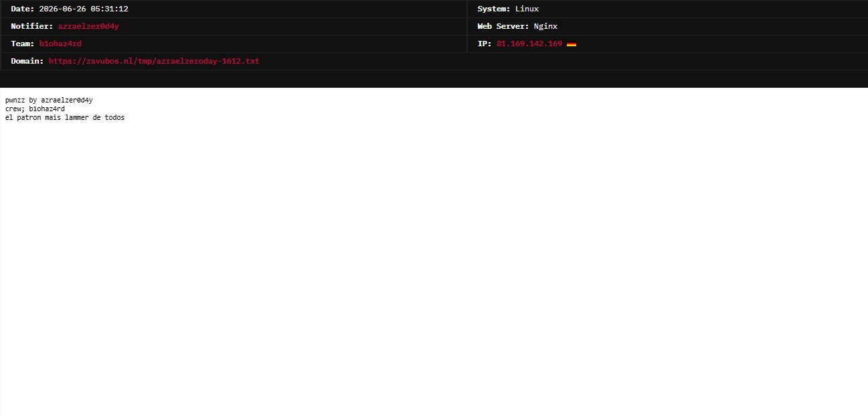Click the Web Server value Nginx

coord(545,26)
